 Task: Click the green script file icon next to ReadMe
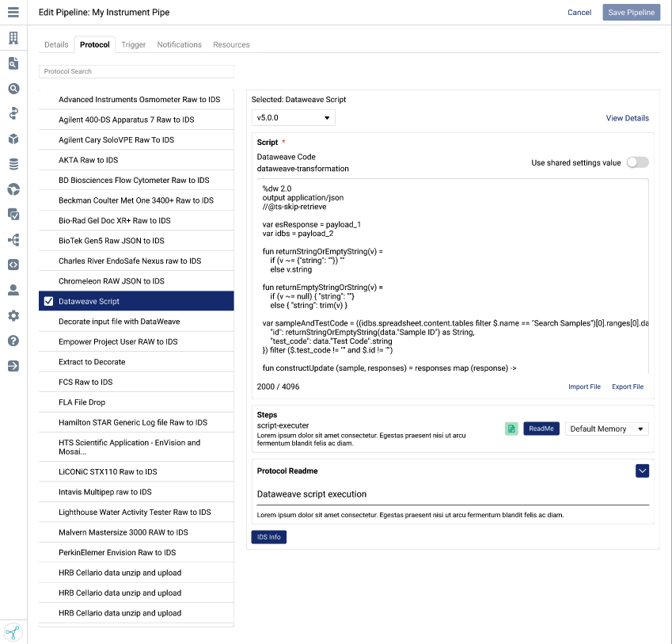(x=511, y=429)
